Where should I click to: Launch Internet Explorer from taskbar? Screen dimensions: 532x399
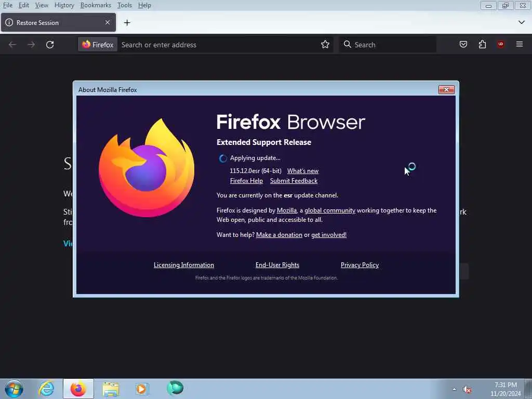click(x=46, y=389)
